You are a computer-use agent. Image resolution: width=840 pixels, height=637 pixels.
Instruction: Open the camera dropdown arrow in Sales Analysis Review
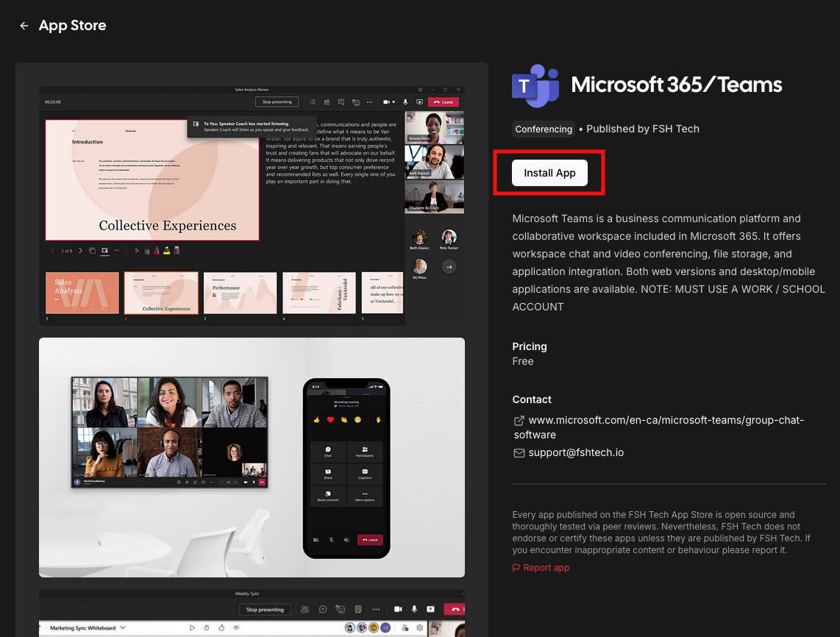click(394, 102)
